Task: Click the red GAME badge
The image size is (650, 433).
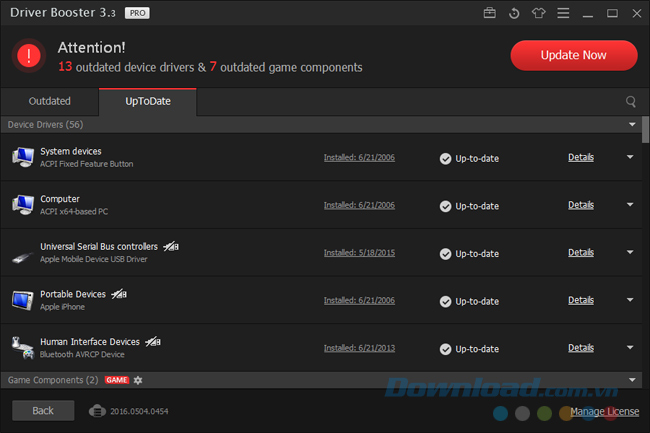Action: 117,380
